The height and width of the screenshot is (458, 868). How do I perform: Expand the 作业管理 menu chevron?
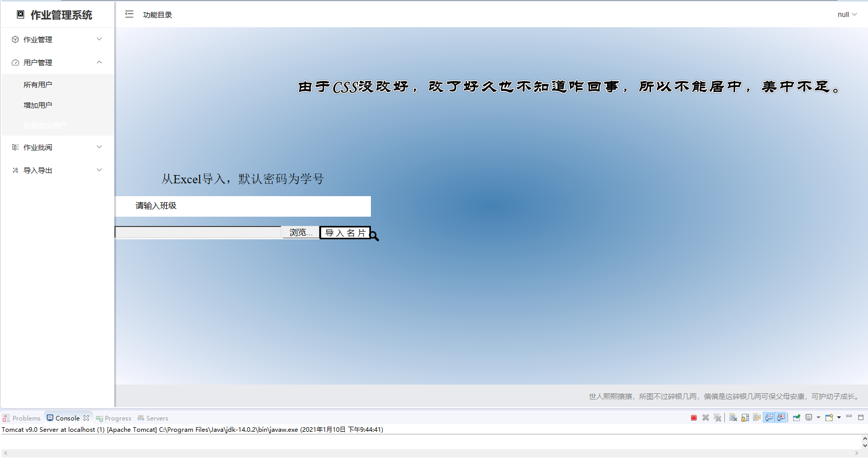(100, 39)
